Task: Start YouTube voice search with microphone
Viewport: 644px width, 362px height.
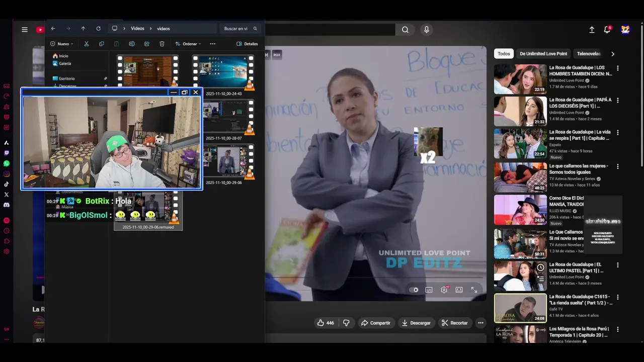Action: [427, 30]
